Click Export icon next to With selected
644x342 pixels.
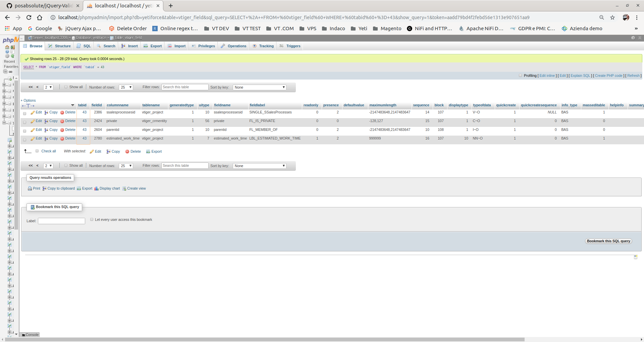tap(148, 152)
